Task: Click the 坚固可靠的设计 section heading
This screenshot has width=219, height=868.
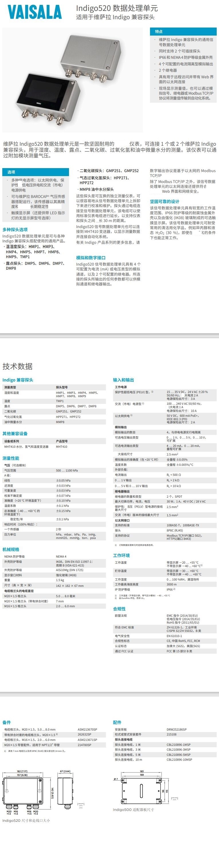Action: coord(165,201)
